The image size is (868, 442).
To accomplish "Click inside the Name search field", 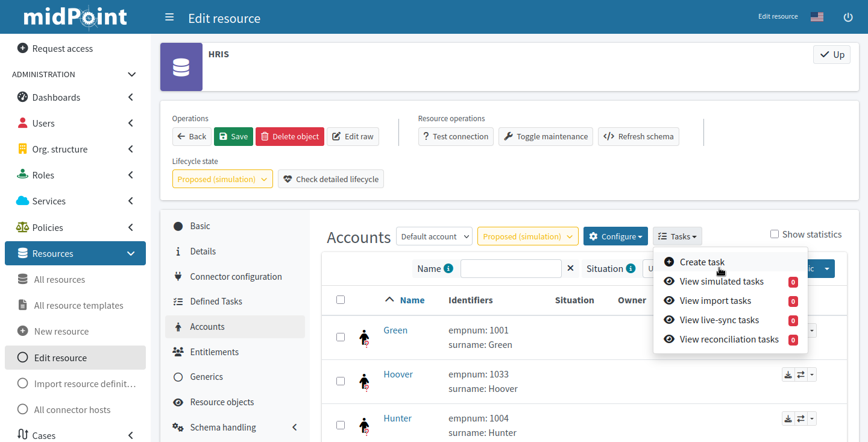I will (x=511, y=268).
